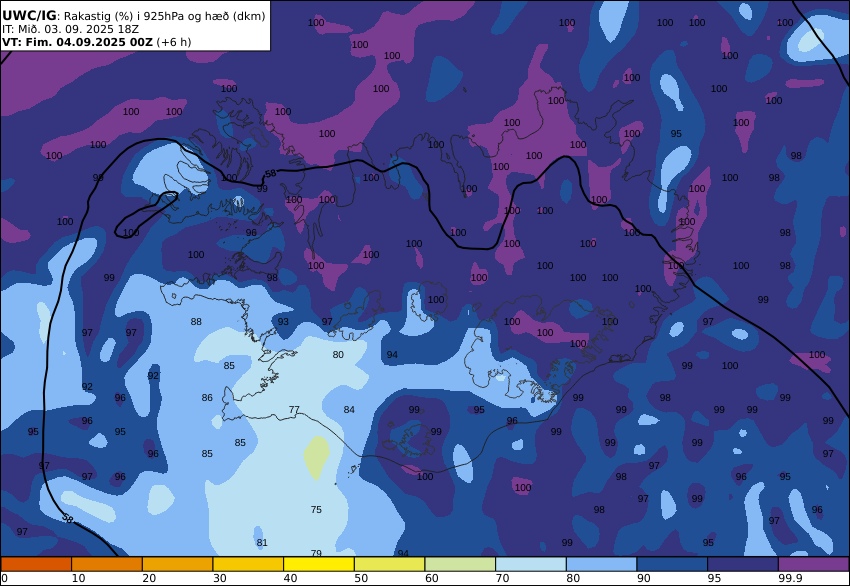Click the '(+6 h)' forecast offset text
850x586 pixels.
point(173,42)
